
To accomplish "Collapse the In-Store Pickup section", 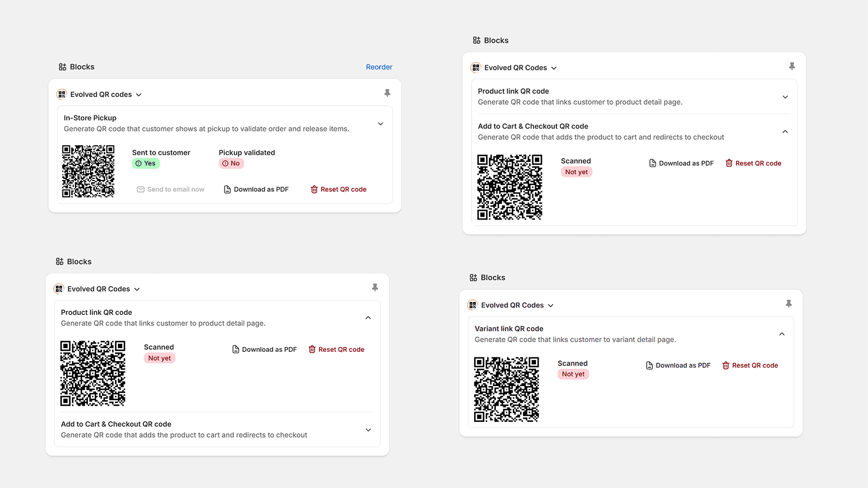I will pyautogui.click(x=380, y=124).
